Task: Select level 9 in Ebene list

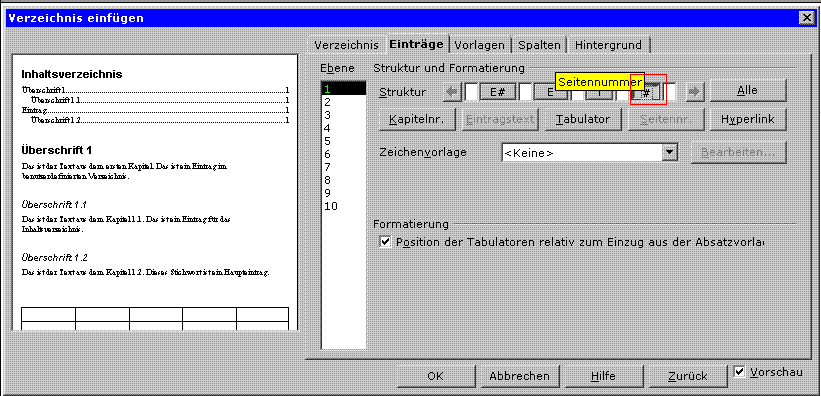Action: 343,193
